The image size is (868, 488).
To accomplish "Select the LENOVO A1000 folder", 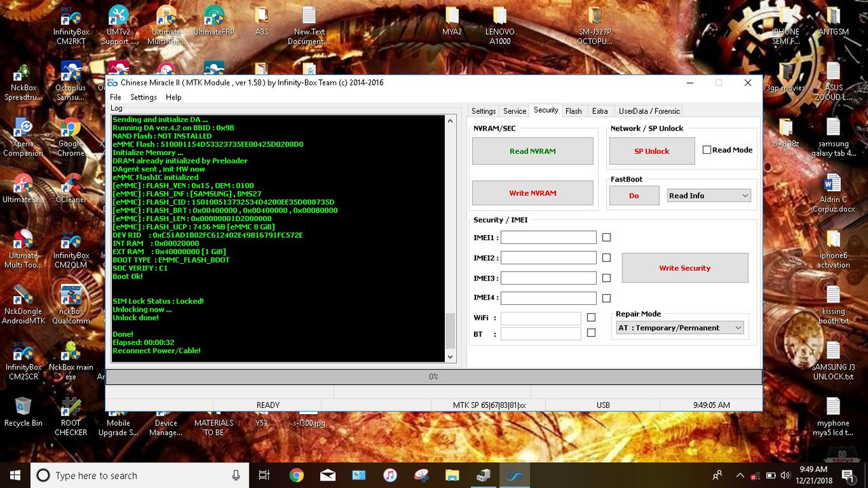I will (x=500, y=25).
